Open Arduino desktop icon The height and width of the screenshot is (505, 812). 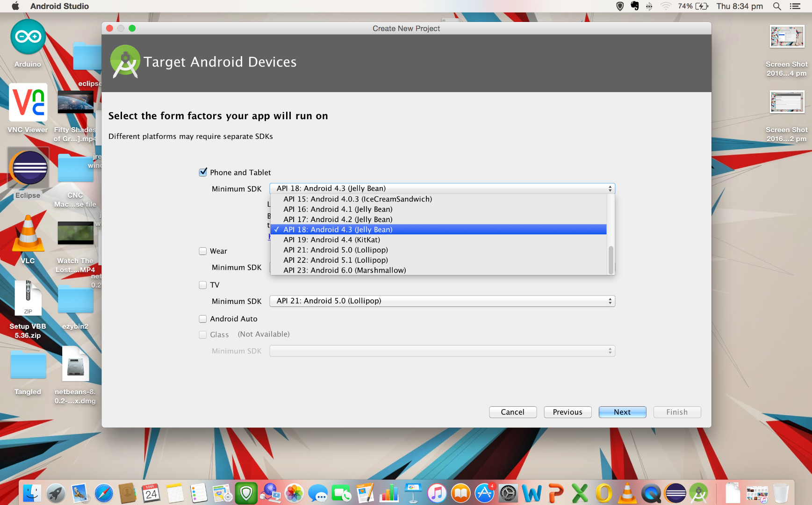28,37
